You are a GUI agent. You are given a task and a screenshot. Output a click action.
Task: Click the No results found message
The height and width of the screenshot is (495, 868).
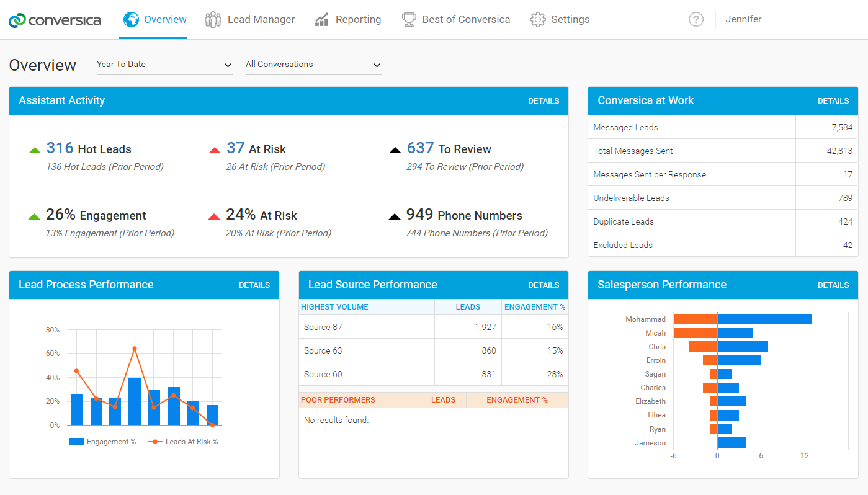point(336,420)
